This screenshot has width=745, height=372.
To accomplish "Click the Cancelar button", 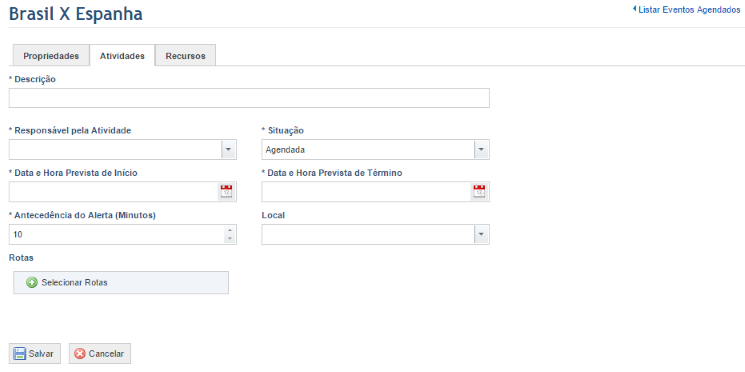I will [x=100, y=353].
